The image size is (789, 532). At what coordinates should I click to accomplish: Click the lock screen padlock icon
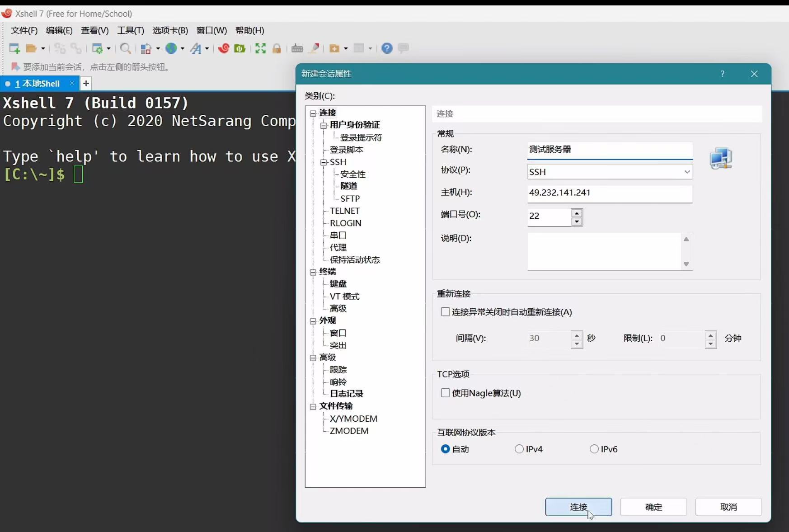277,48
